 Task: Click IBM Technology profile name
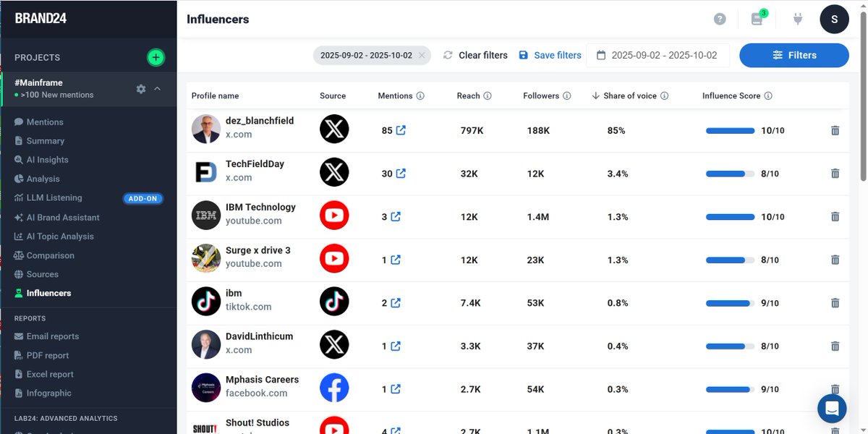tap(260, 207)
